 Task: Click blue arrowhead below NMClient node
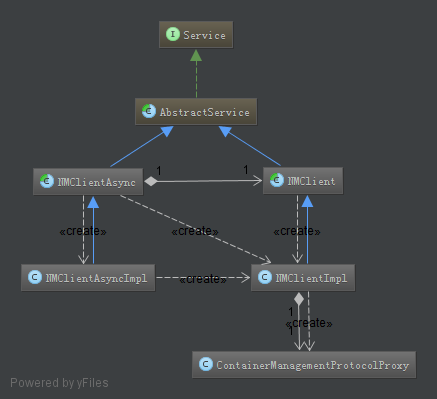tap(307, 201)
